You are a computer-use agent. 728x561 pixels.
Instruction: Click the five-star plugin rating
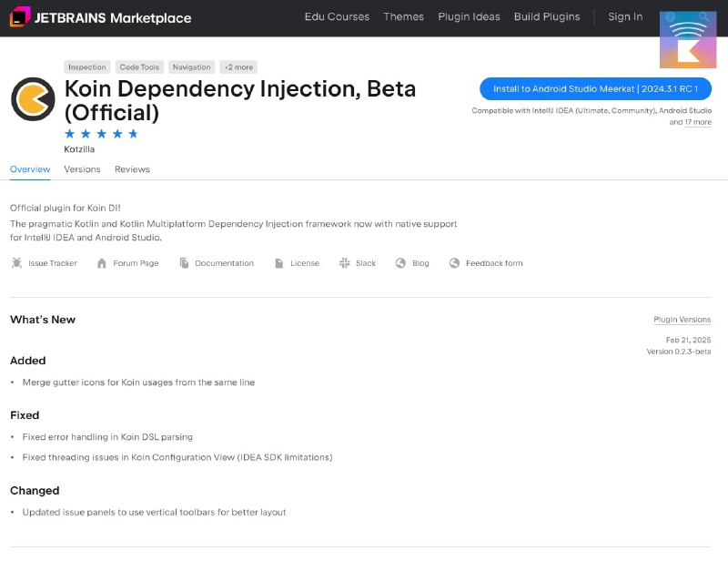[101, 134]
